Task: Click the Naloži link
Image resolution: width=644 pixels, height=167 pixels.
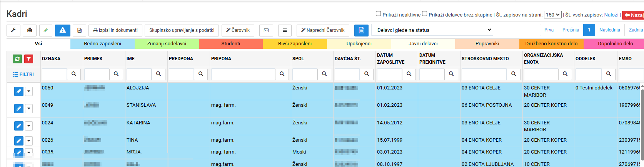Action: click(x=611, y=15)
